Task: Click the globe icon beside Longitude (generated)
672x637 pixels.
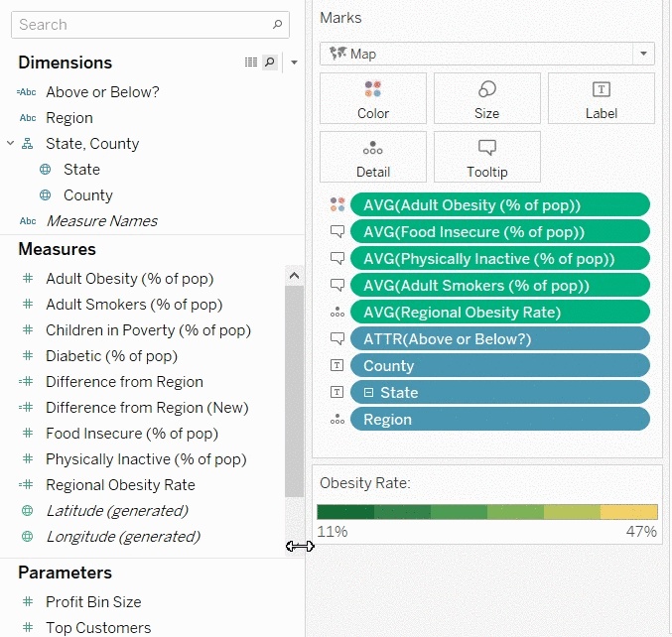Action: (x=28, y=537)
